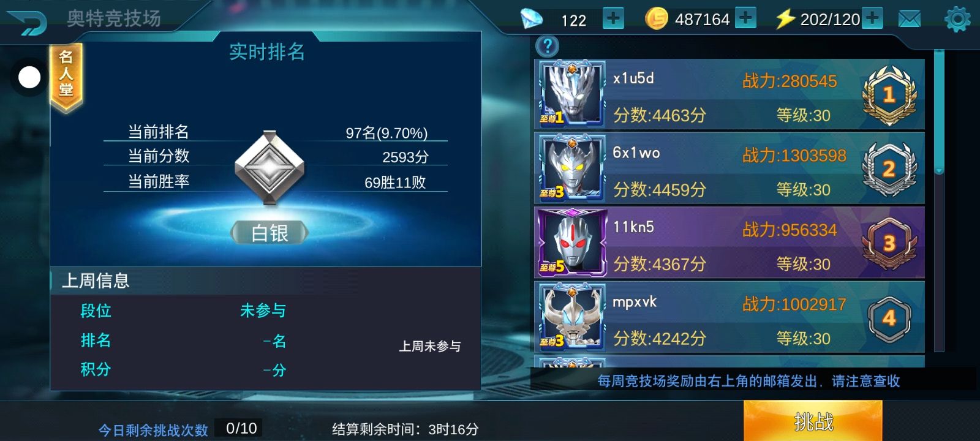The image size is (980, 441).
Task: Open the mailbox envelope icon
Action: tap(909, 19)
